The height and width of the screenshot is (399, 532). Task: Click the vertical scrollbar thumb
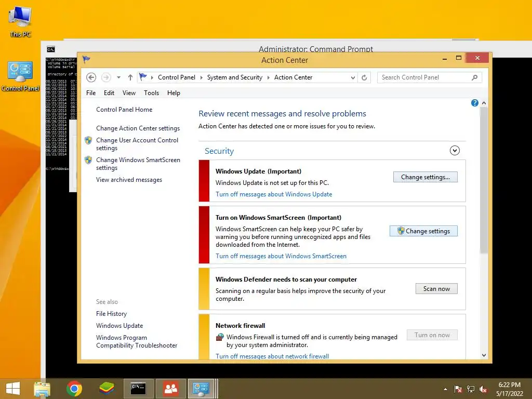pos(484,180)
